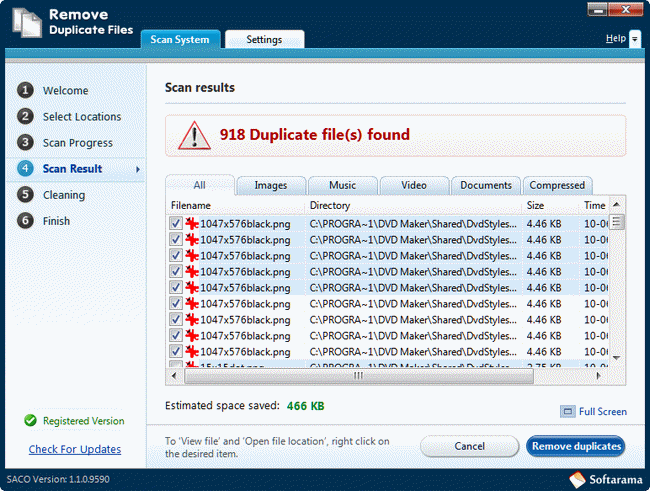Image resolution: width=650 pixels, height=491 pixels.
Task: Click step 3 Scan Progress number icon
Action: pos(25,142)
